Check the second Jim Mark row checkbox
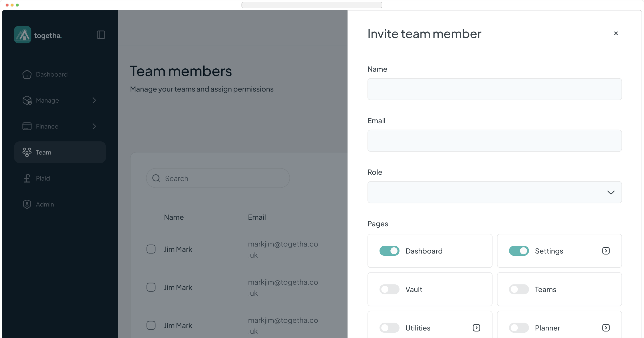The height and width of the screenshot is (338, 644). [151, 287]
